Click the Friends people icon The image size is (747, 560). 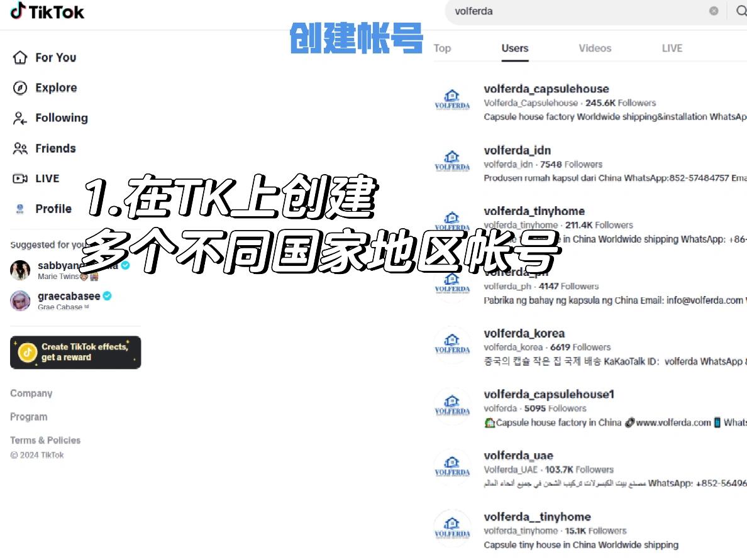point(20,148)
